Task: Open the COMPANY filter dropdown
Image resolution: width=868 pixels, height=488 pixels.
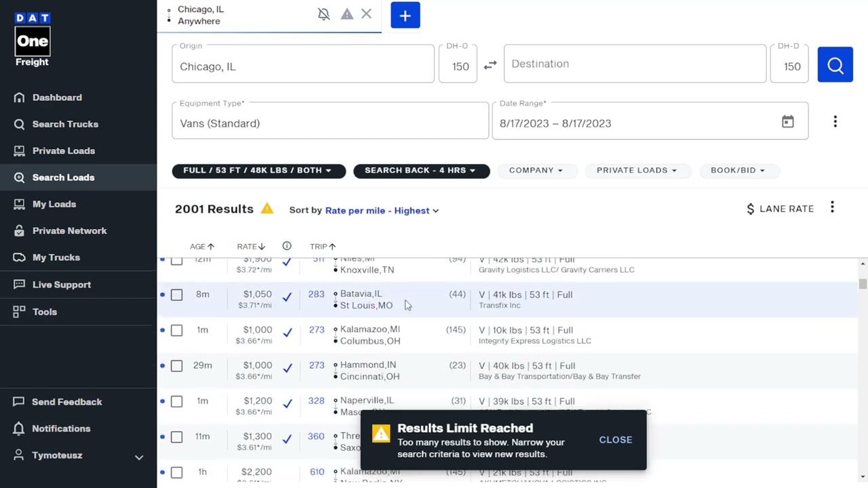Action: 536,170
